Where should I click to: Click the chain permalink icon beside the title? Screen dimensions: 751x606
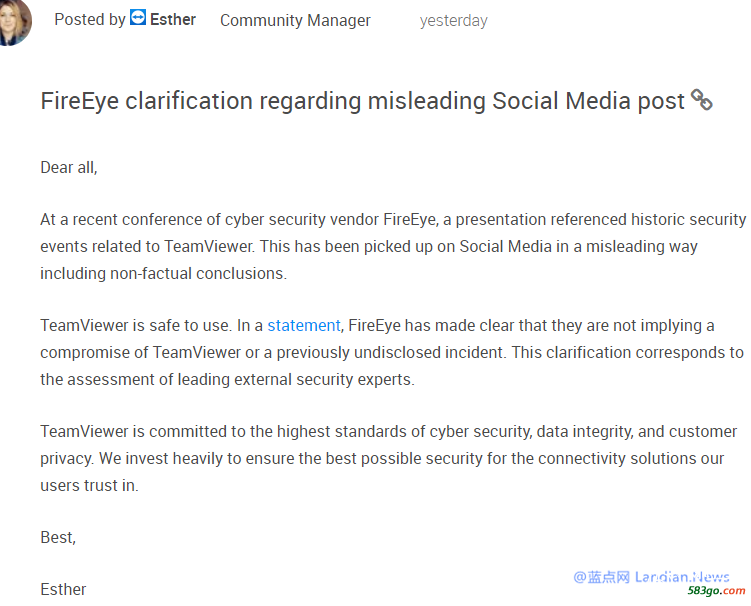[x=702, y=100]
